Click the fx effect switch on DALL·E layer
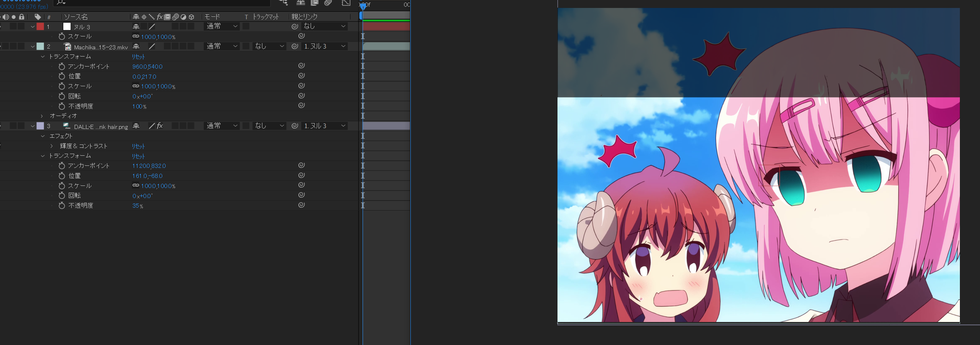 (160, 126)
